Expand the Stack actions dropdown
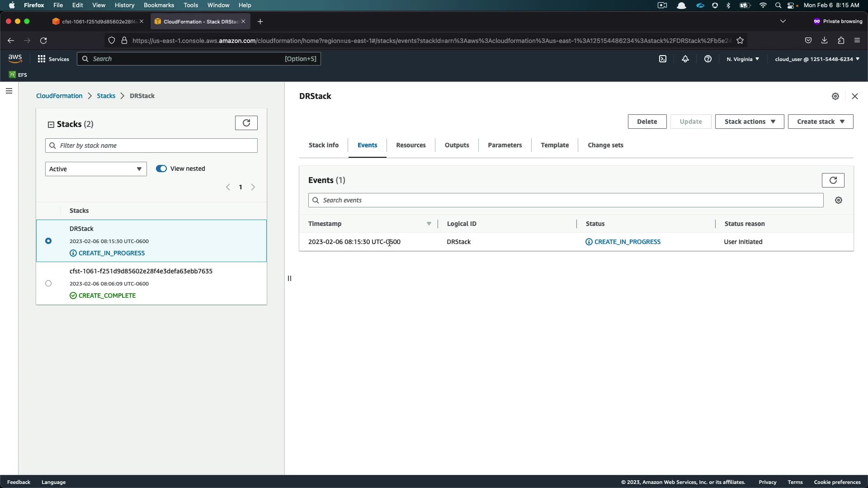868x488 pixels. click(x=749, y=122)
